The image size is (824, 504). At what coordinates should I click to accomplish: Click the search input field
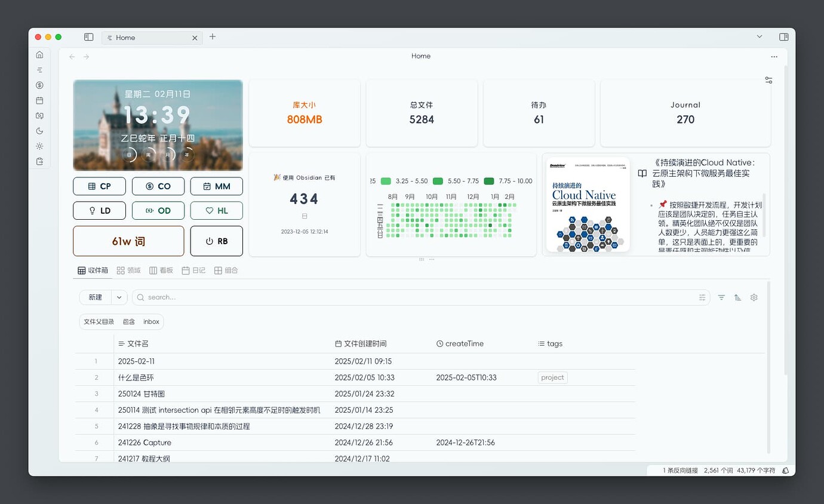pyautogui.click(x=418, y=297)
